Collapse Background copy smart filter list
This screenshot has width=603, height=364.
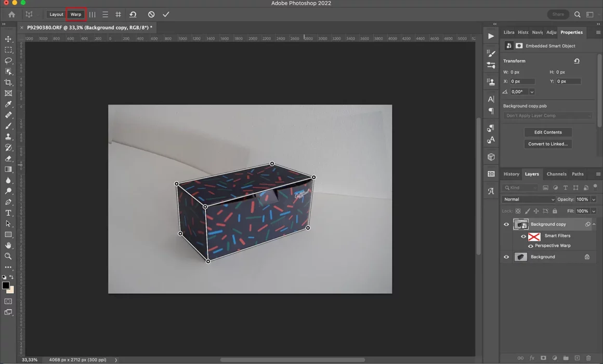tap(594, 224)
